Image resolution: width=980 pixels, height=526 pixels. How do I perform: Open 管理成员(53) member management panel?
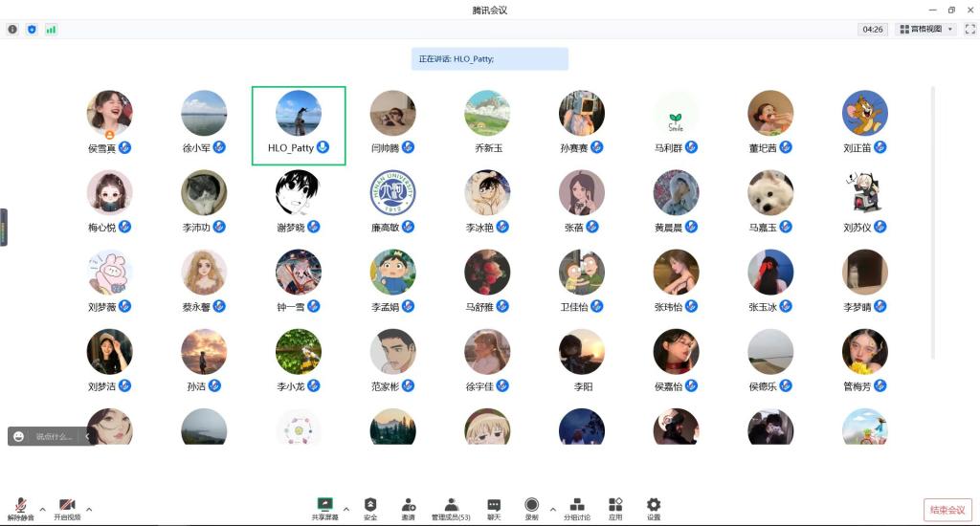pos(451,508)
